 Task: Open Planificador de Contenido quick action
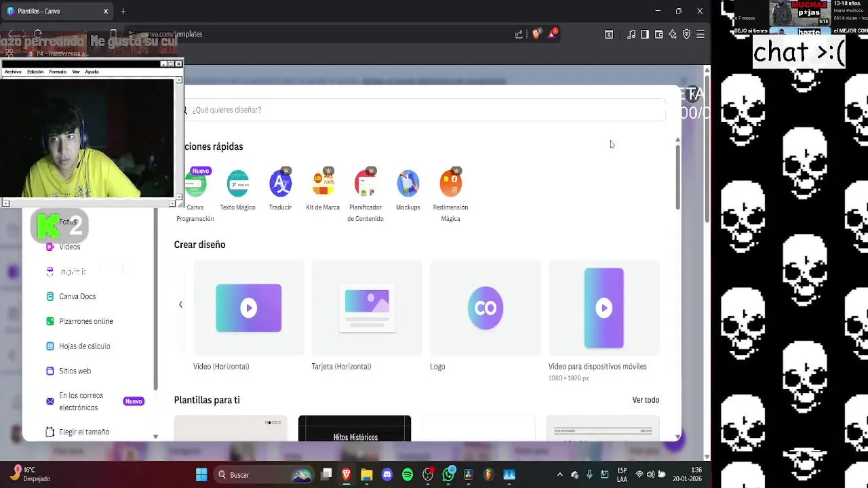click(x=366, y=184)
